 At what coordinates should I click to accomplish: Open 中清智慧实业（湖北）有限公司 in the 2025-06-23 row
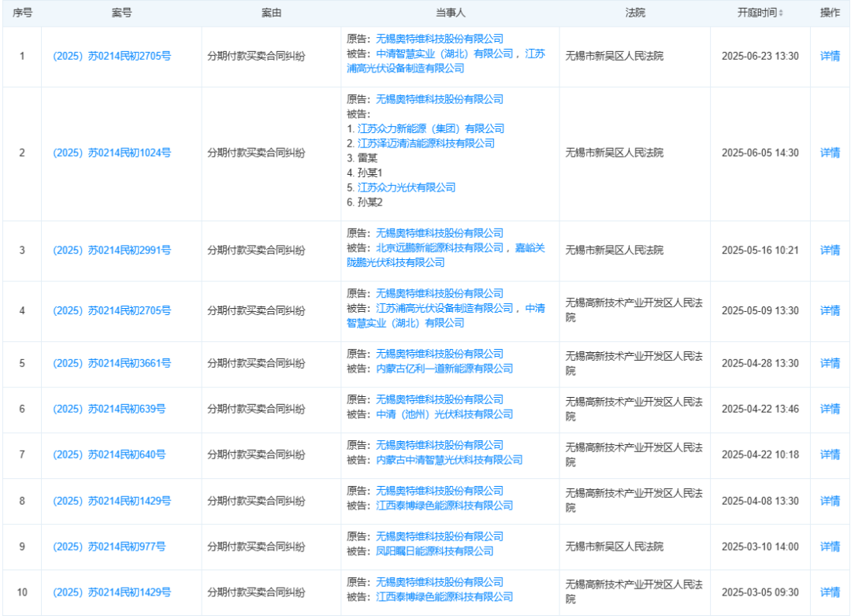click(x=444, y=54)
